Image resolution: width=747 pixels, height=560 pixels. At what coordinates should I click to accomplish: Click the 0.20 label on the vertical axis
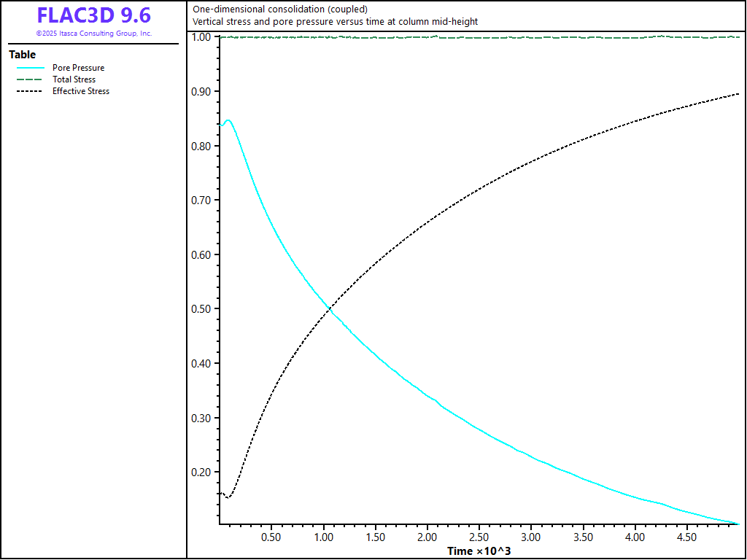[x=201, y=472]
